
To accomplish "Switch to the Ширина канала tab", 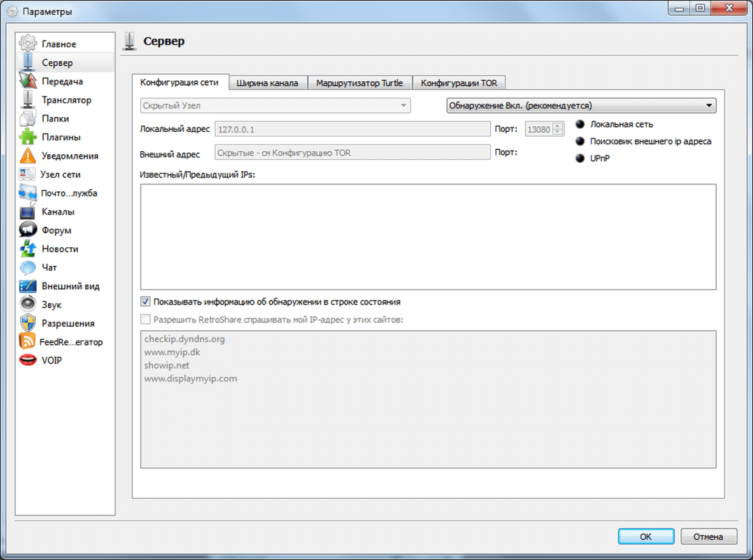I will point(267,83).
